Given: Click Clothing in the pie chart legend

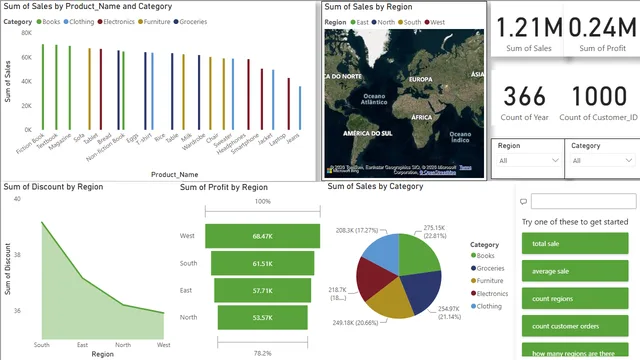Looking at the screenshot, I should (486, 306).
